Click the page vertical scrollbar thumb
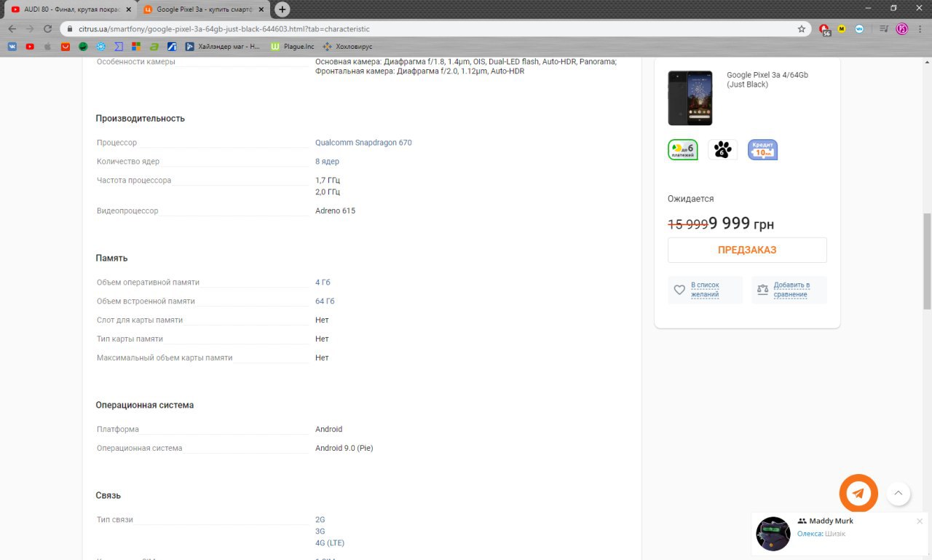This screenshot has width=932, height=560. (927, 261)
